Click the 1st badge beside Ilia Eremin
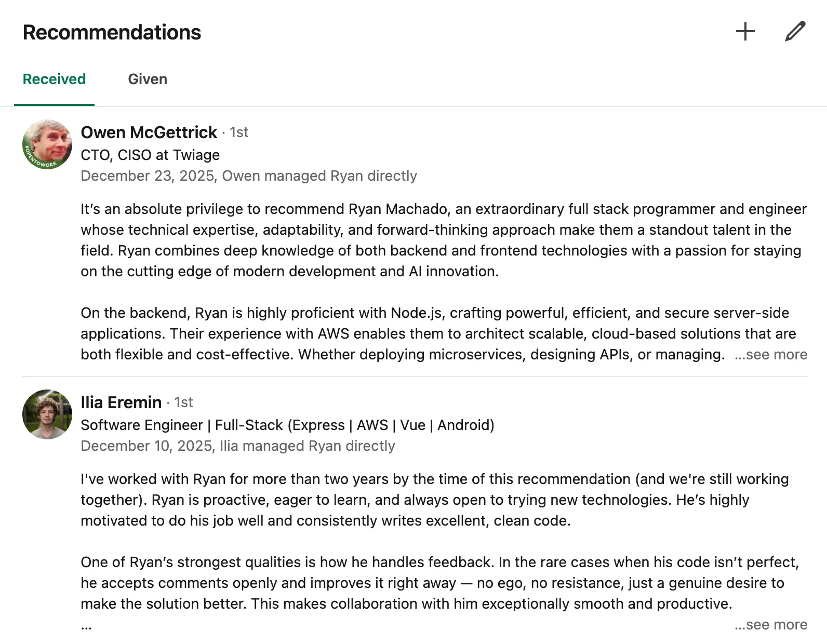827x644 pixels. (x=183, y=403)
